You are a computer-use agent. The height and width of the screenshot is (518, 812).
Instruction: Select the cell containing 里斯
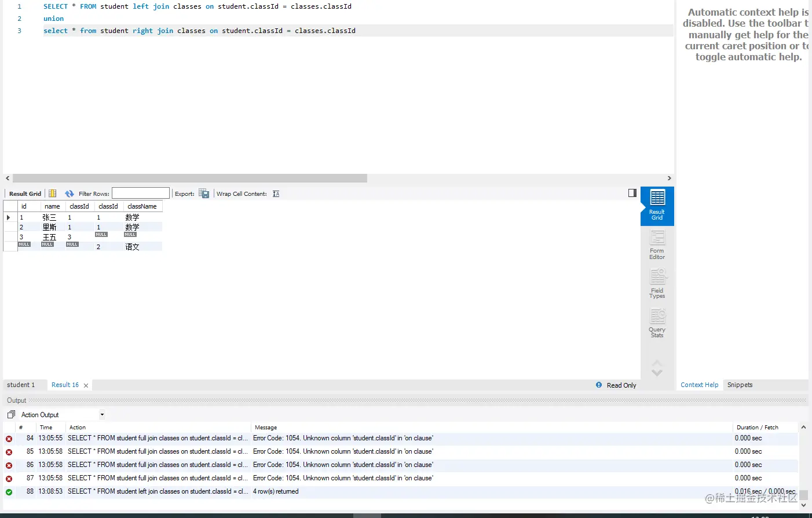(52, 227)
